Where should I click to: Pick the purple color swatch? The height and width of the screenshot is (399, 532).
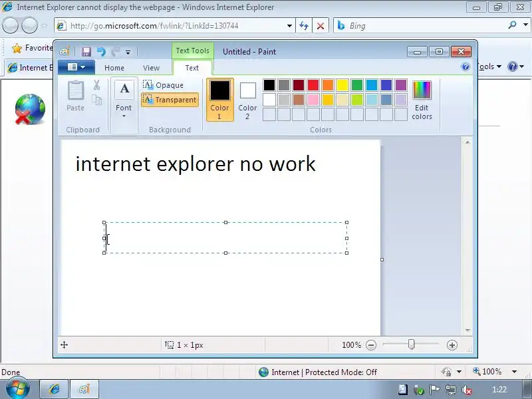click(x=401, y=85)
